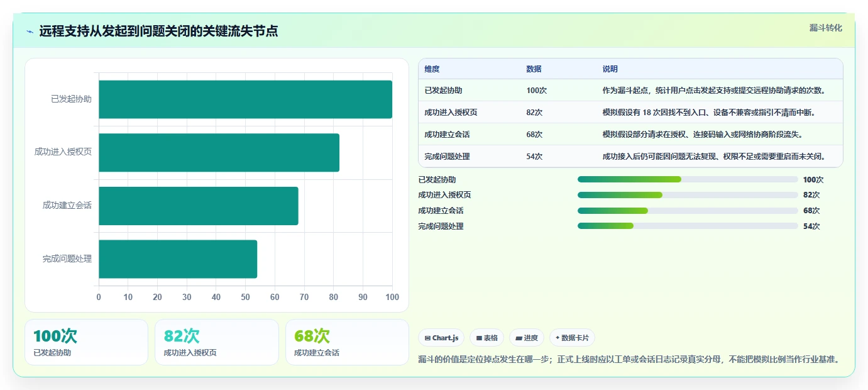Click the 成功进入授权页 y-axis label in the chart
This screenshot has width=868, height=390.
point(63,152)
